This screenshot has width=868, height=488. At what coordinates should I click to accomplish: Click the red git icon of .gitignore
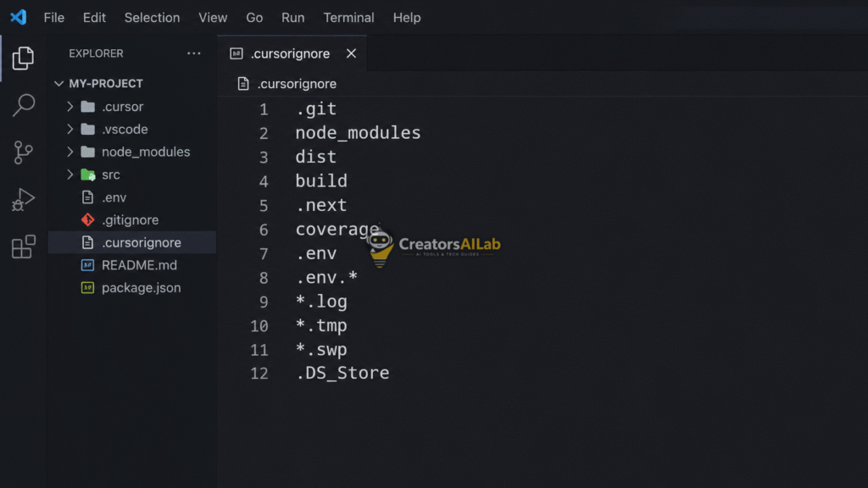pyautogui.click(x=87, y=219)
